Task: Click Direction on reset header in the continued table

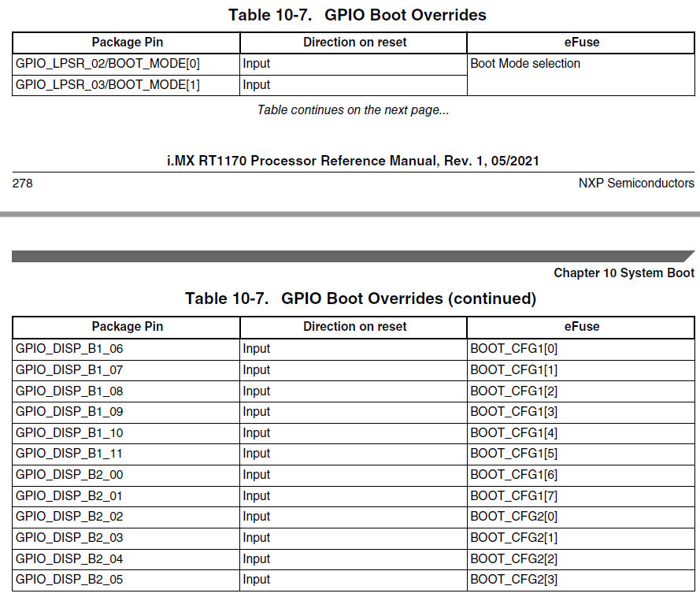Action: (355, 326)
